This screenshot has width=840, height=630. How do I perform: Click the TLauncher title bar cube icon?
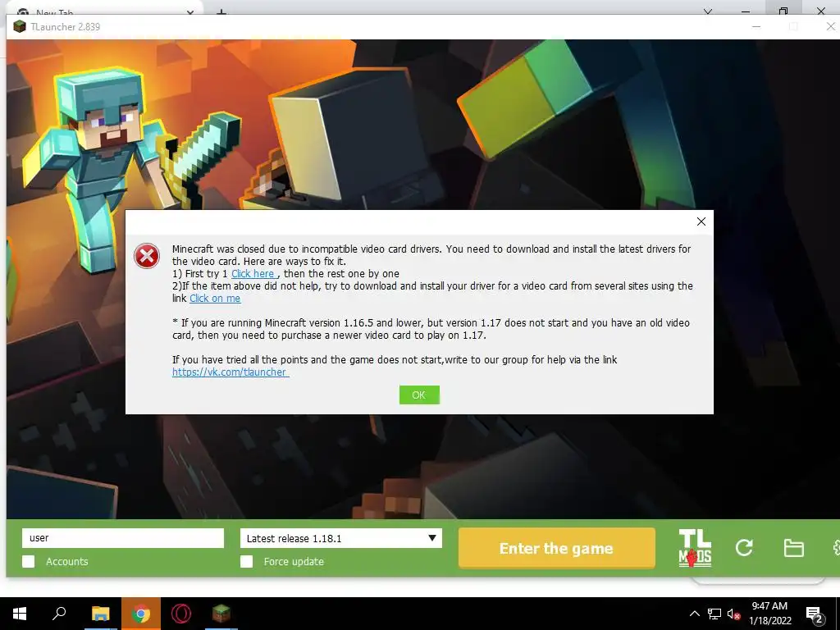tap(20, 26)
